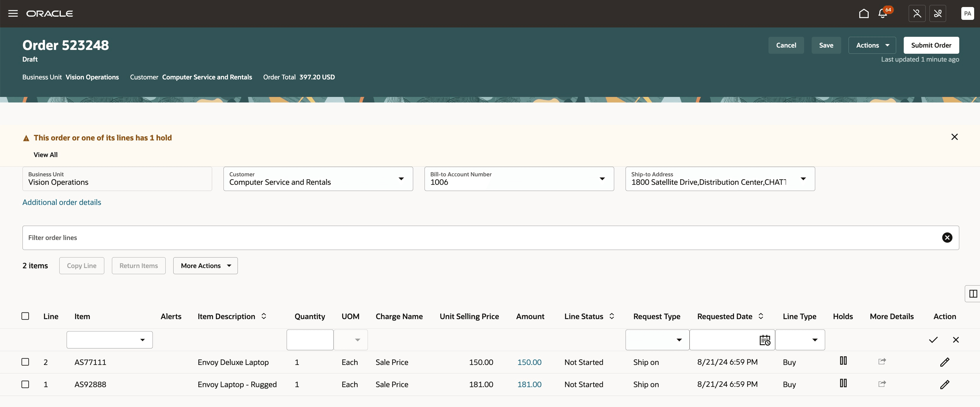This screenshot has width=980, height=407.
Task: Click the Order 523248 title
Action: point(65,45)
